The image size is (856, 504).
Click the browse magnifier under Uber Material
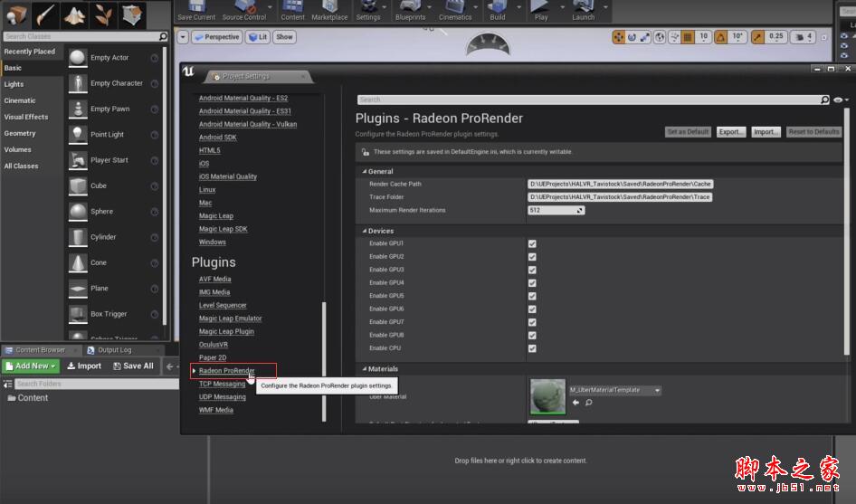[588, 403]
